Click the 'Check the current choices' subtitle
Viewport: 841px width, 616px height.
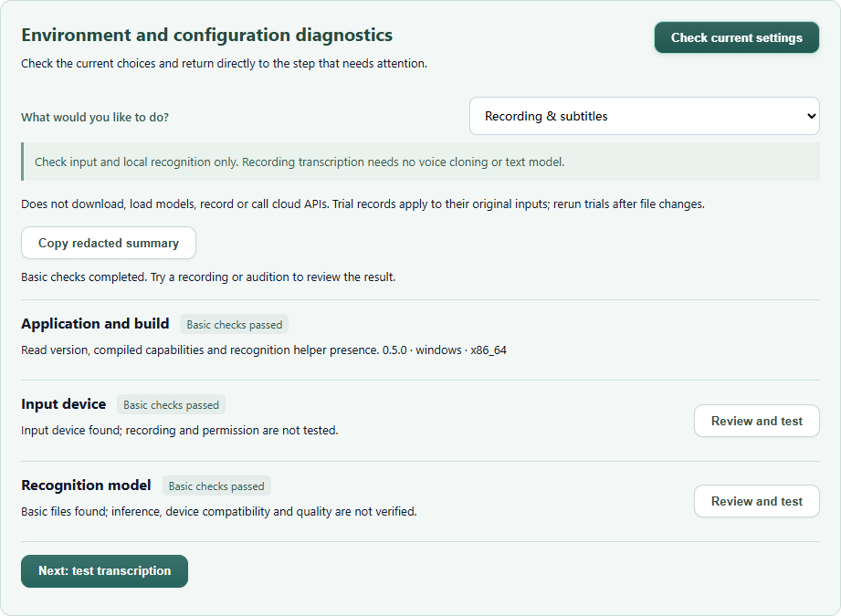click(x=225, y=63)
